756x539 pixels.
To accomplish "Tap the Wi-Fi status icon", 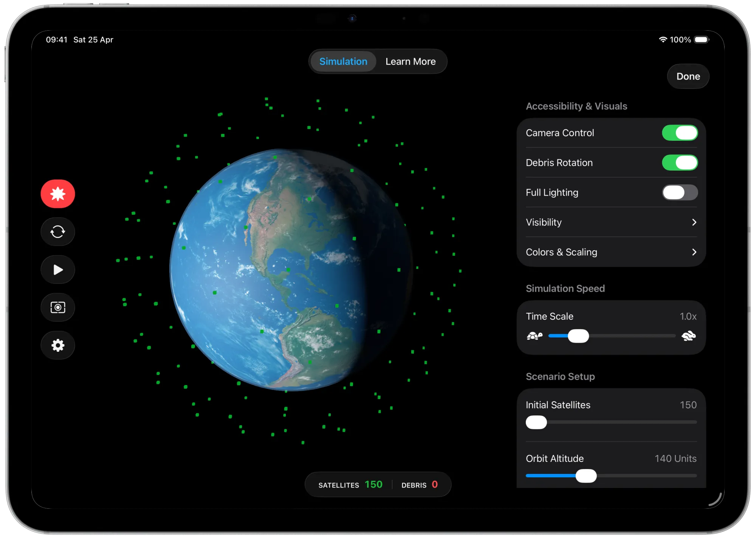I will point(663,40).
